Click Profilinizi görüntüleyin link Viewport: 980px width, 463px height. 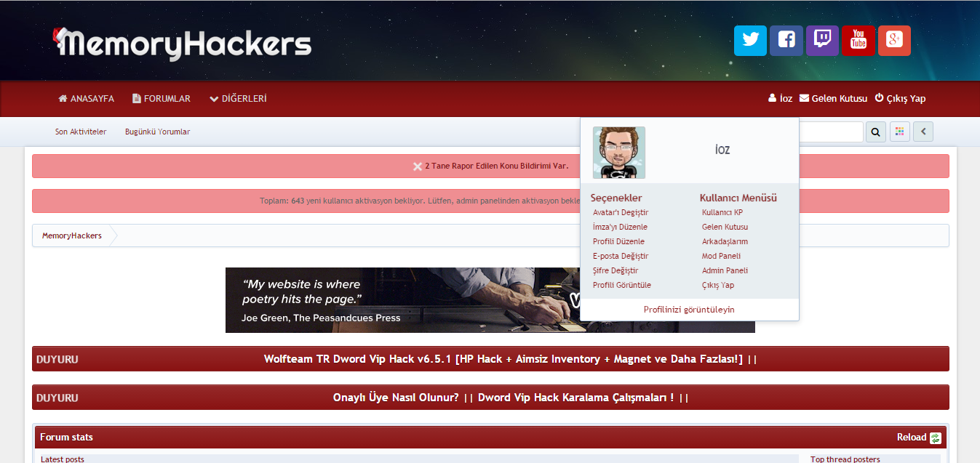[689, 310]
